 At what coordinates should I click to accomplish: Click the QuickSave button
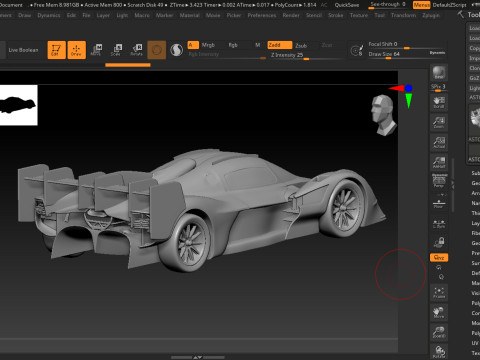click(x=347, y=5)
